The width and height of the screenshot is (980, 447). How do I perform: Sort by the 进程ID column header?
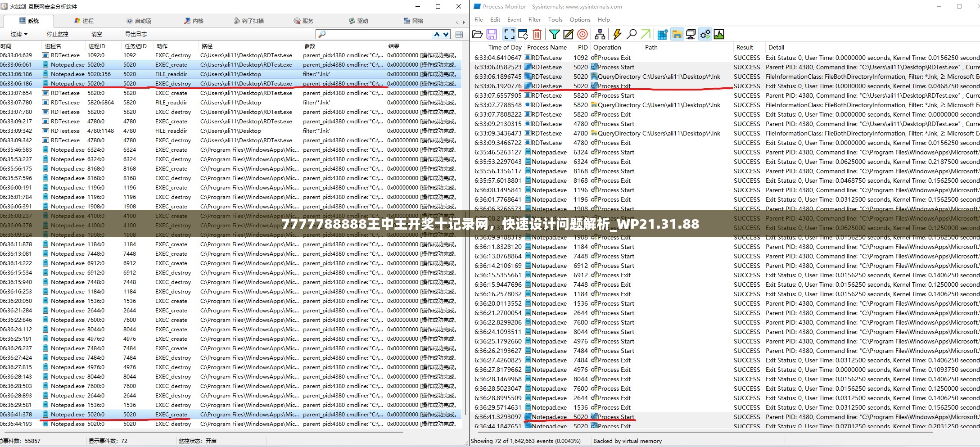pos(103,46)
